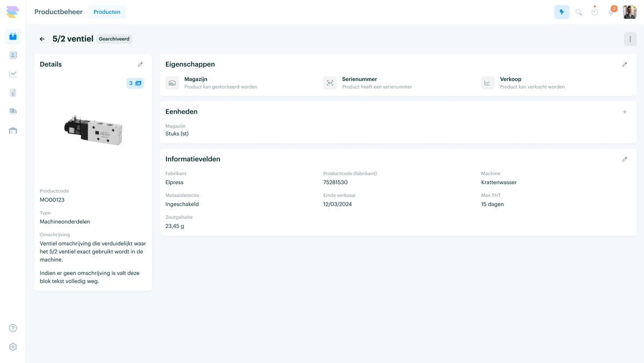Viewport: 644px width, 363px height.
Task: Open the search magnifier icon
Action: 579,12
